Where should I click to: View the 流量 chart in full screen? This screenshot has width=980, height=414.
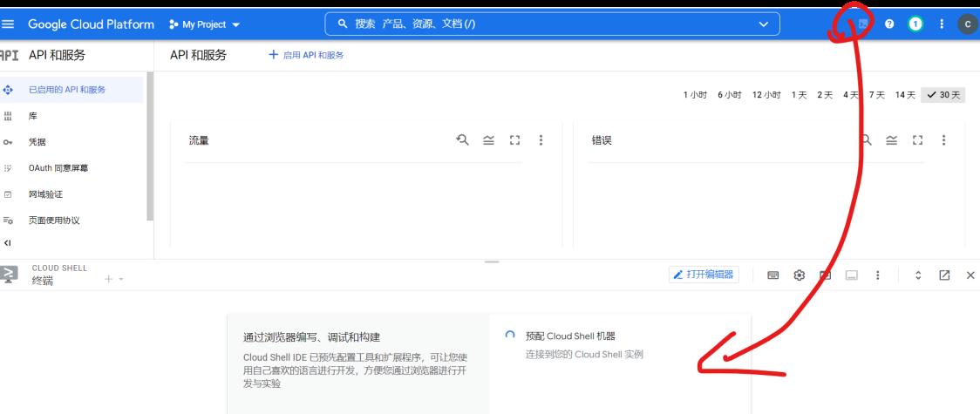point(514,140)
